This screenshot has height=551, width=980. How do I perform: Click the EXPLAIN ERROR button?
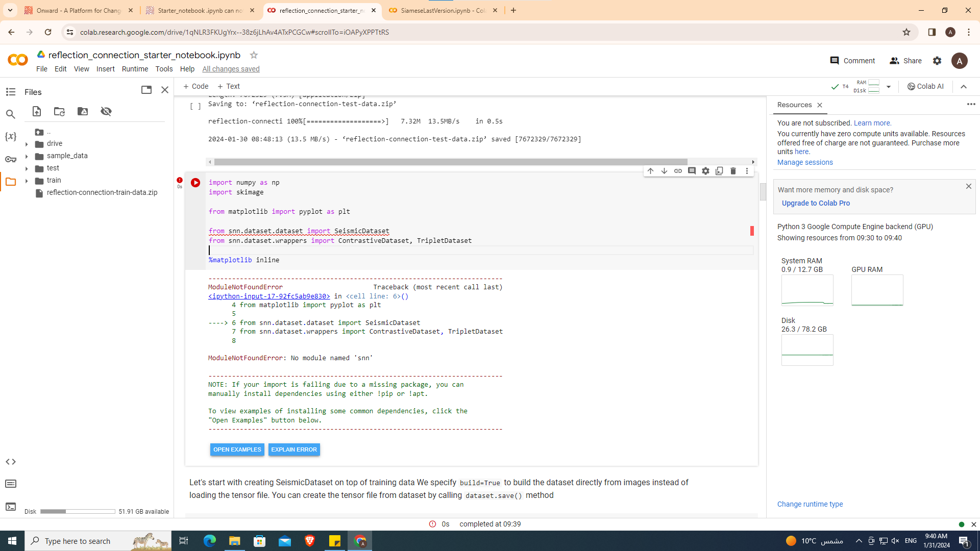pos(294,449)
